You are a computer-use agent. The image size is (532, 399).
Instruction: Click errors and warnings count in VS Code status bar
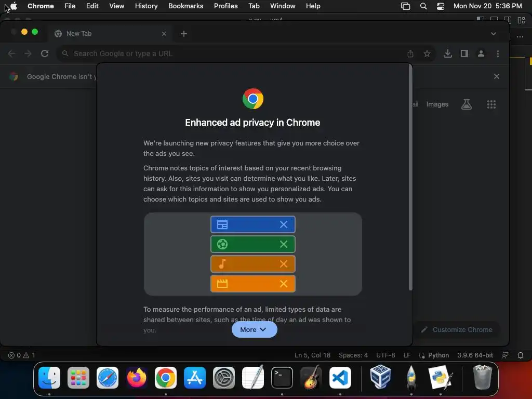tap(22, 355)
